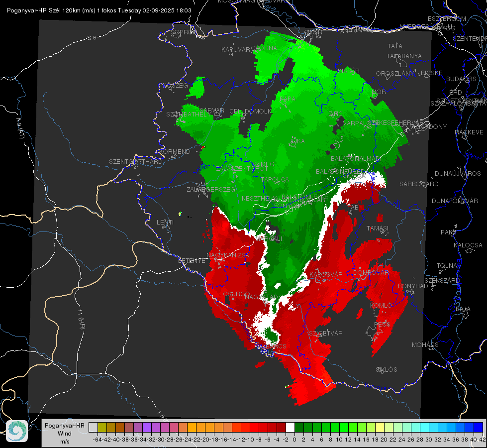Select the dark green swatch between 0 and 2
This screenshot has width=487, height=448.
click(x=299, y=427)
